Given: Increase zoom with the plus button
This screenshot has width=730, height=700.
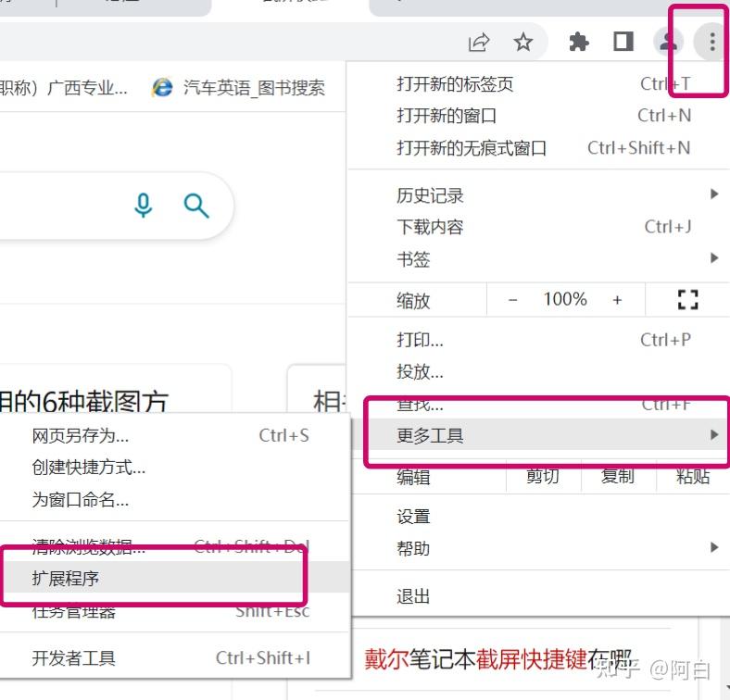Looking at the screenshot, I should coord(617,300).
